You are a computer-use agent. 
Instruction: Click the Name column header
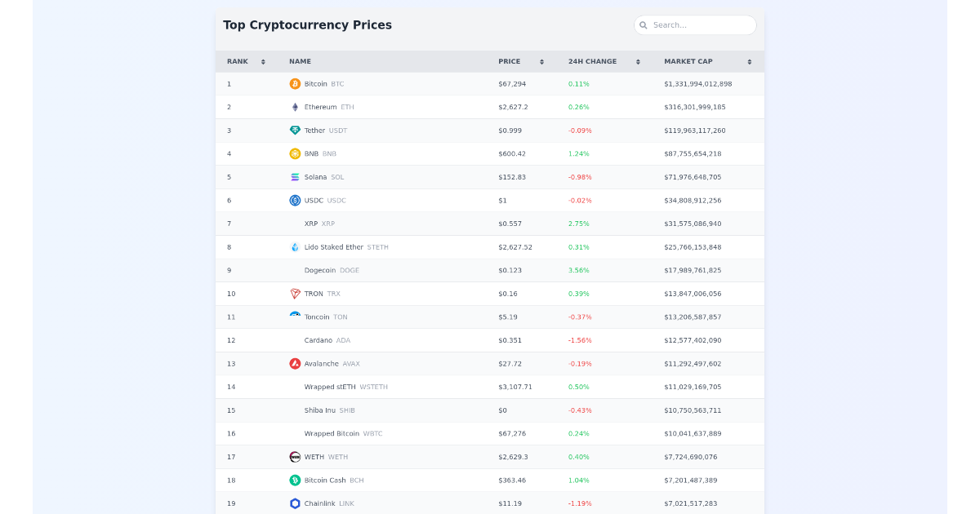pos(300,62)
